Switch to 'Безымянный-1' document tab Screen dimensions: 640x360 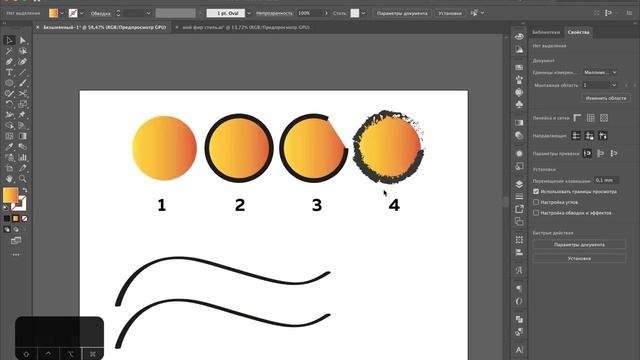click(x=104, y=27)
